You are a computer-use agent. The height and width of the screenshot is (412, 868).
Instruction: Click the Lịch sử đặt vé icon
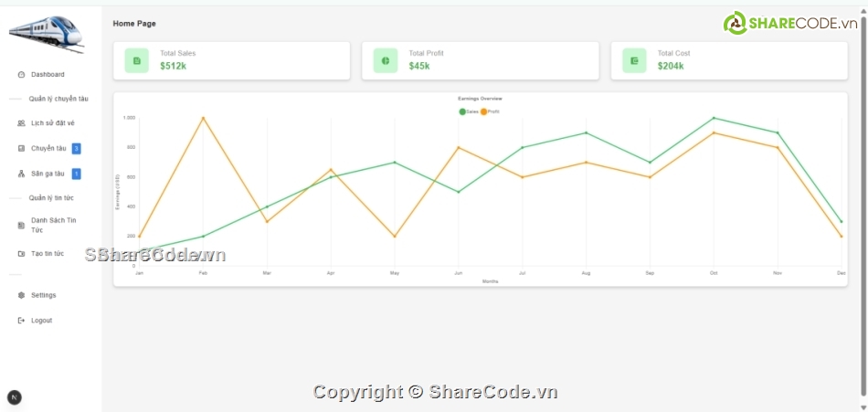point(21,123)
